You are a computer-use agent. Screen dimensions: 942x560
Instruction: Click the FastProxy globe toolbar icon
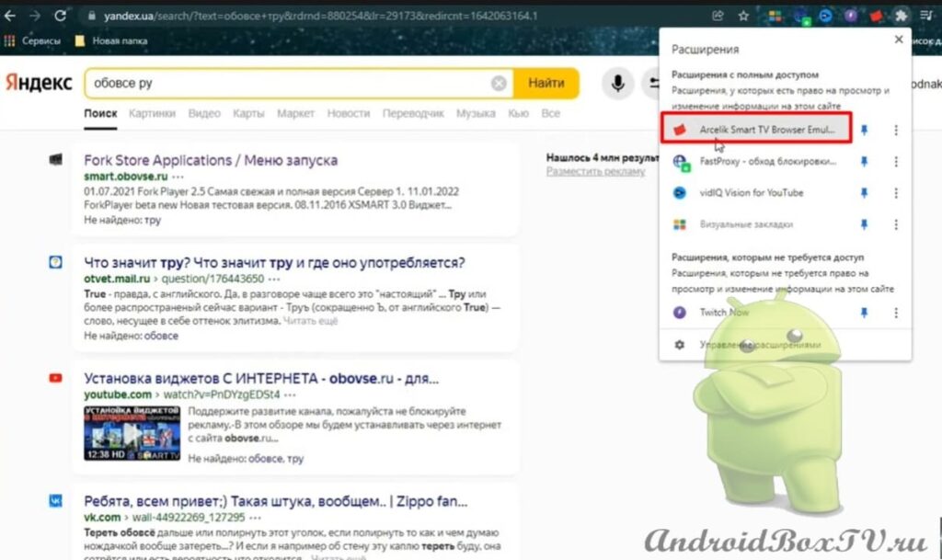tap(801, 16)
